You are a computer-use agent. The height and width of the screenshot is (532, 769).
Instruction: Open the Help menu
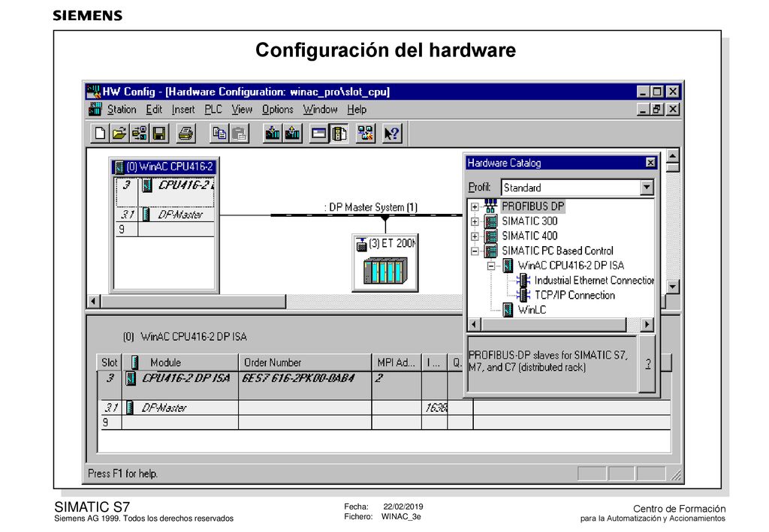357,110
